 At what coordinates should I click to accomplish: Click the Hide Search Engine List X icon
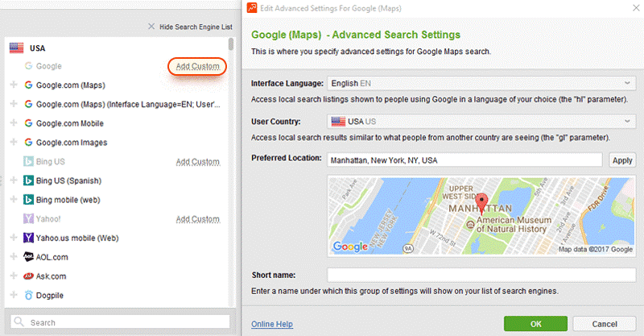151,27
